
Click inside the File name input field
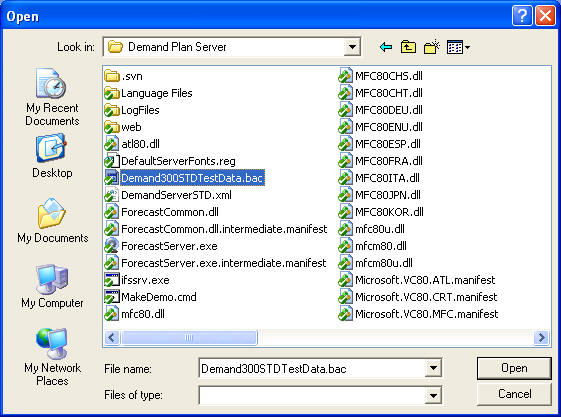312,368
